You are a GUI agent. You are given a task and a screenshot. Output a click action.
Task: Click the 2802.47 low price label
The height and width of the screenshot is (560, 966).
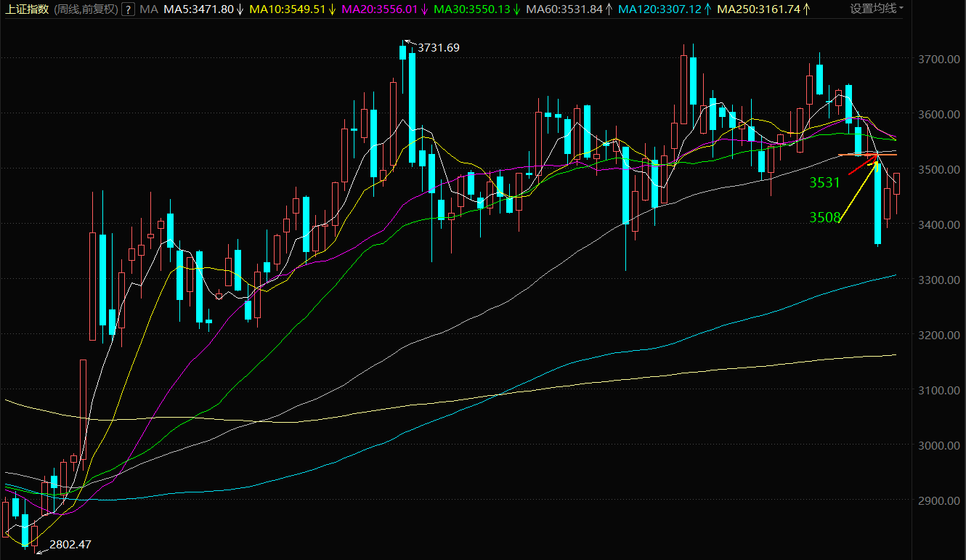(70, 544)
